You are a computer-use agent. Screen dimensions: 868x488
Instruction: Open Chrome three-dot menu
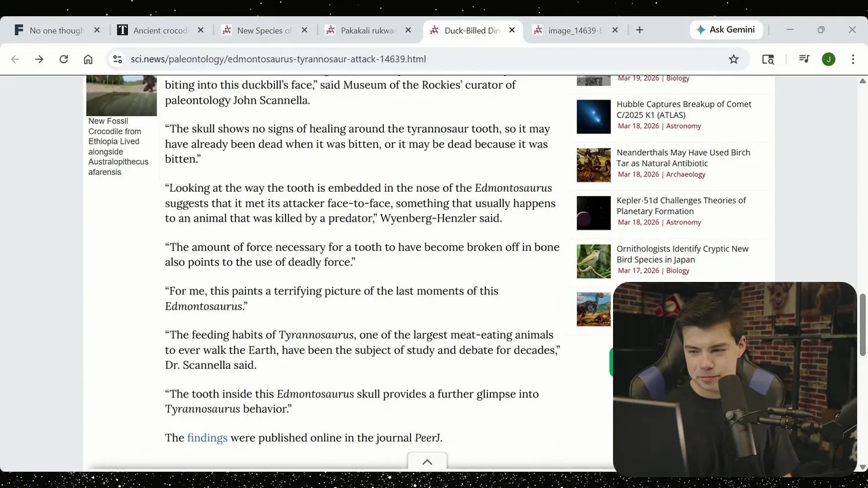pos(853,59)
